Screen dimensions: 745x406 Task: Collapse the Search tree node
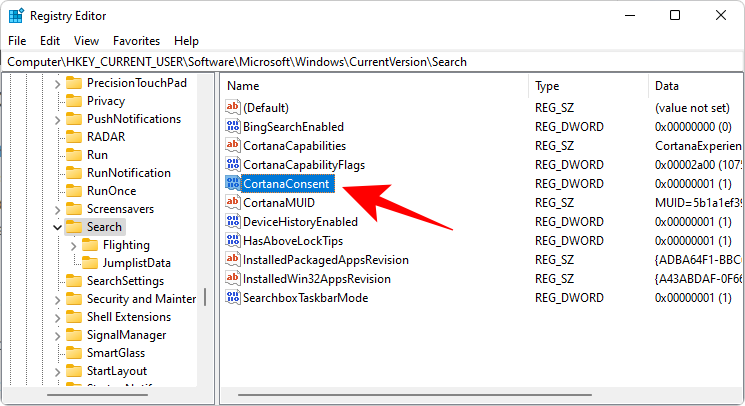point(58,227)
